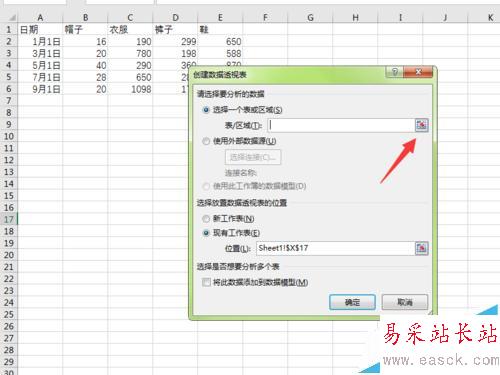Viewport: 500px width, 375px height.
Task: Click cell with date 3月1日
Action: click(x=40, y=53)
